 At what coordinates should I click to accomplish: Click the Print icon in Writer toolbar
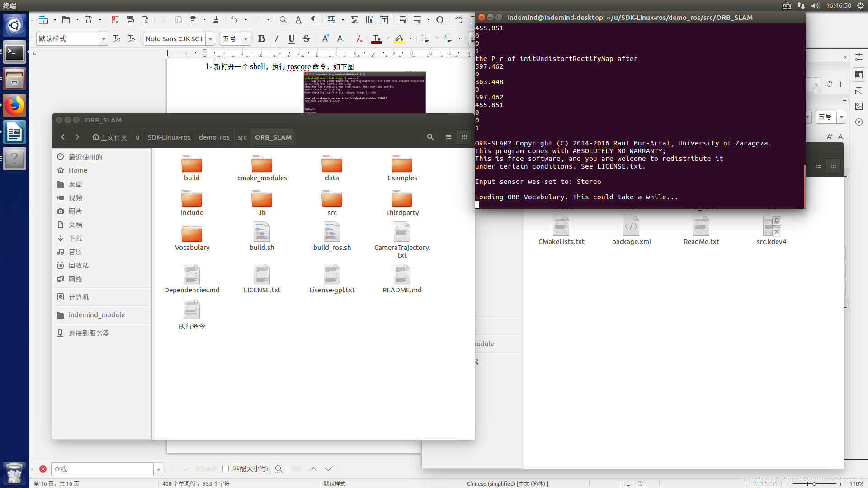130,20
